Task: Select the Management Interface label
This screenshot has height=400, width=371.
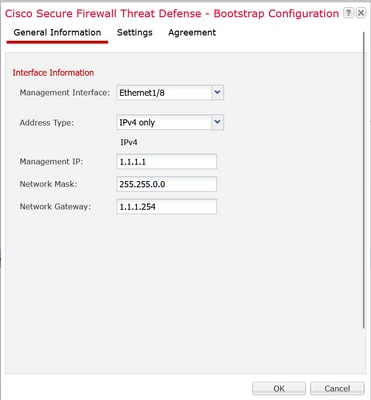Action: tap(65, 93)
